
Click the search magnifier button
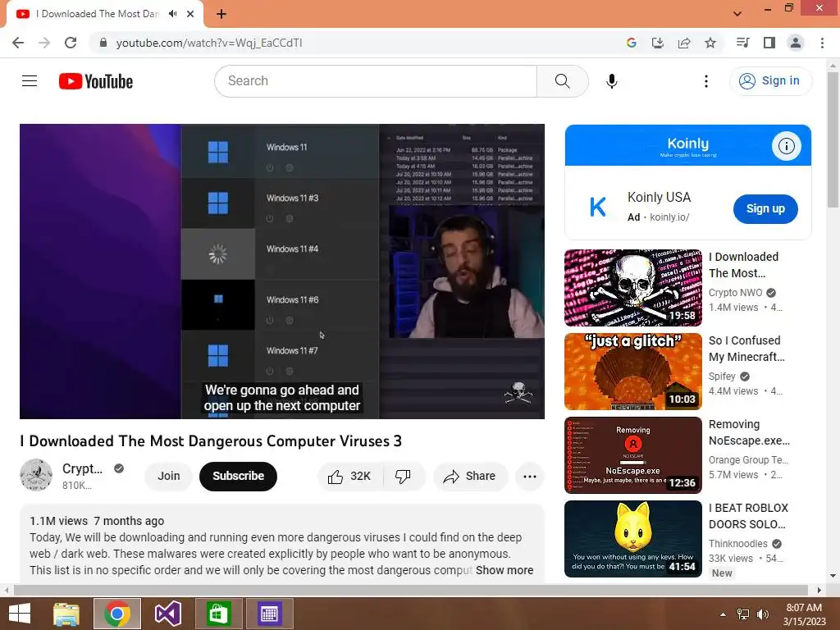tap(562, 81)
